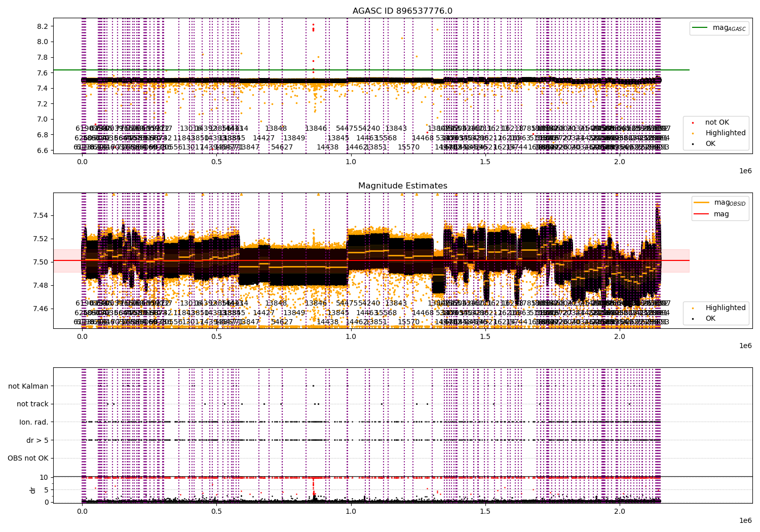Click the 'not Kalman' y-axis label

click(28, 386)
